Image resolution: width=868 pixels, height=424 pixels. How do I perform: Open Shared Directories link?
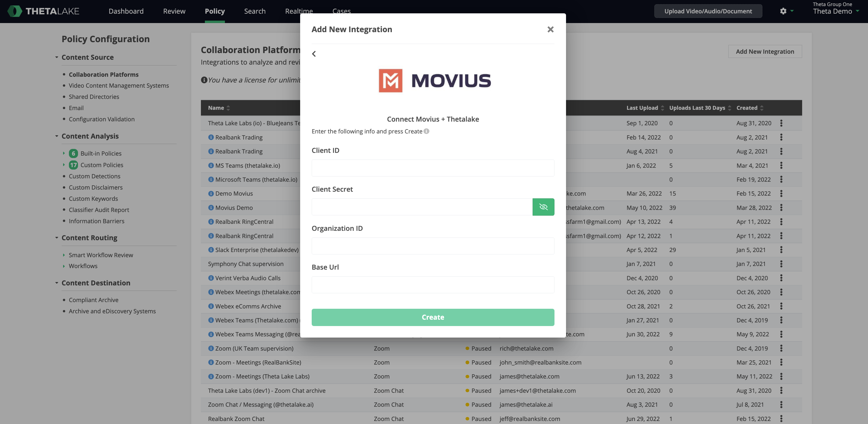[x=94, y=97]
